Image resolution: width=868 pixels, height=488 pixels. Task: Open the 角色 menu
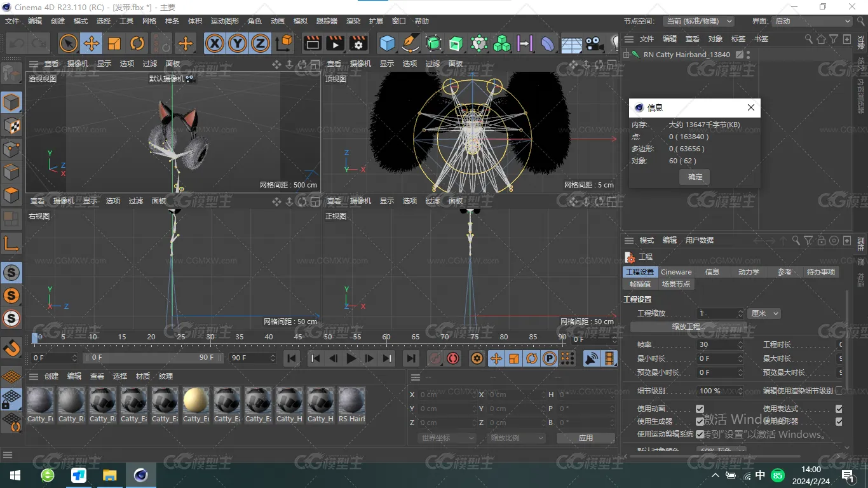point(255,21)
